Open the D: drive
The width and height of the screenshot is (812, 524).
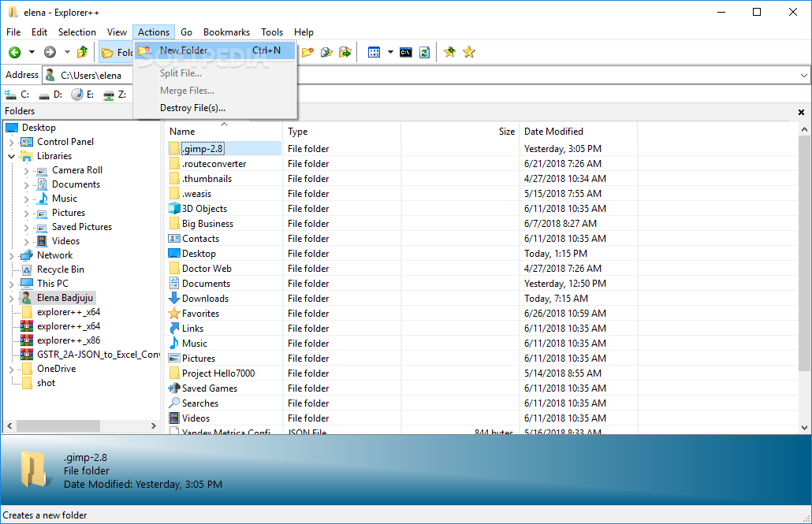pos(50,95)
